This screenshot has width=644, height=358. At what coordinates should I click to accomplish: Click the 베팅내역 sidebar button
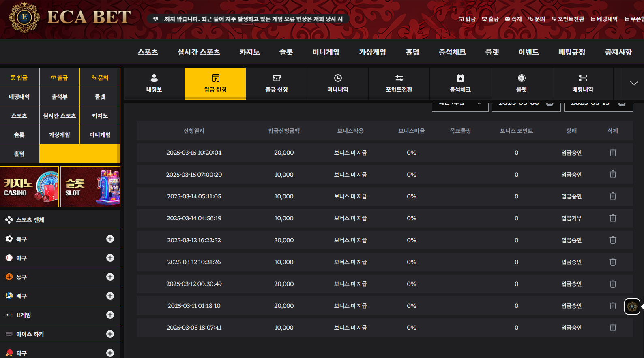point(19,97)
